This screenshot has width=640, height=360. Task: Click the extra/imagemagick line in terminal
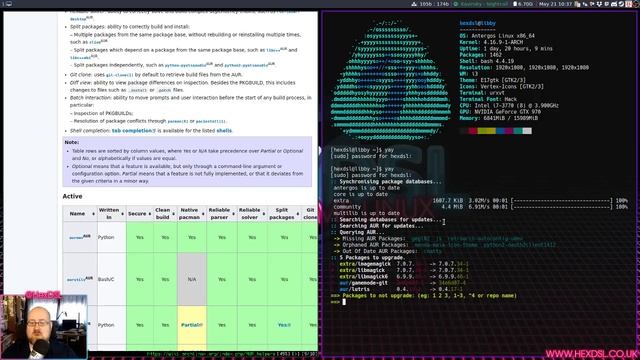click(x=404, y=264)
